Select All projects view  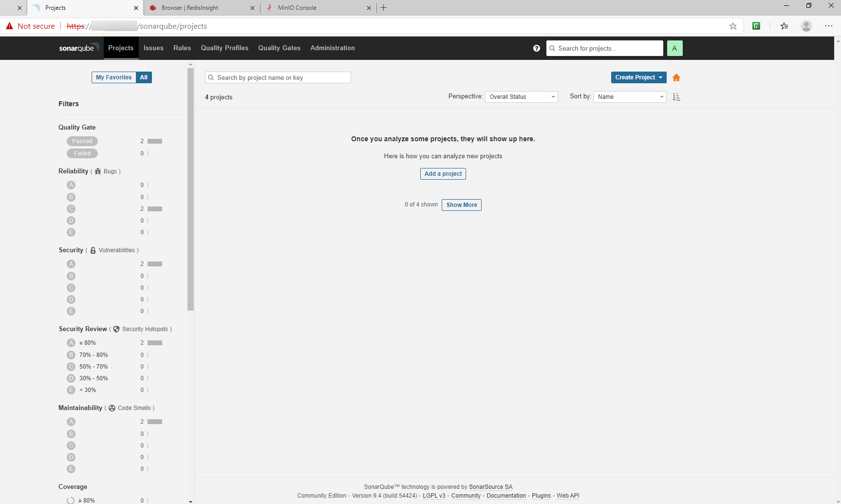pyautogui.click(x=144, y=77)
